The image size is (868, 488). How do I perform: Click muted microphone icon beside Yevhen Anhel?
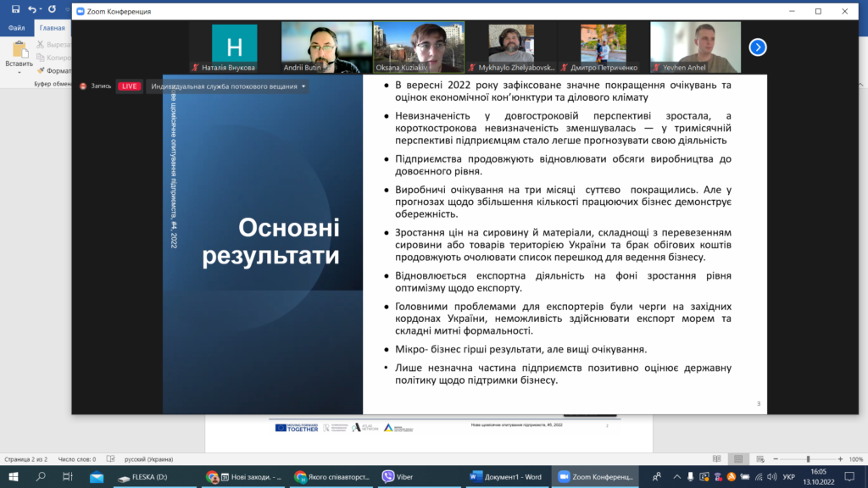(656, 68)
